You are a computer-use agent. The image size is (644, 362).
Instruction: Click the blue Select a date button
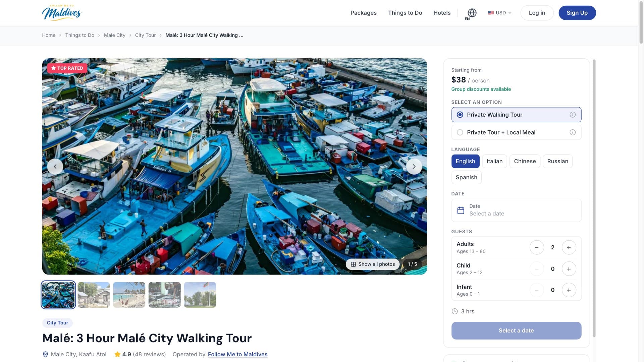point(516,330)
